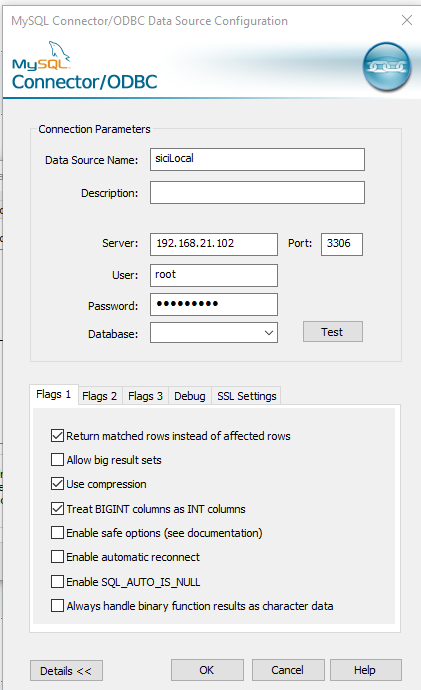The width and height of the screenshot is (421, 690).
Task: Confirm with the OK button
Action: point(207,670)
